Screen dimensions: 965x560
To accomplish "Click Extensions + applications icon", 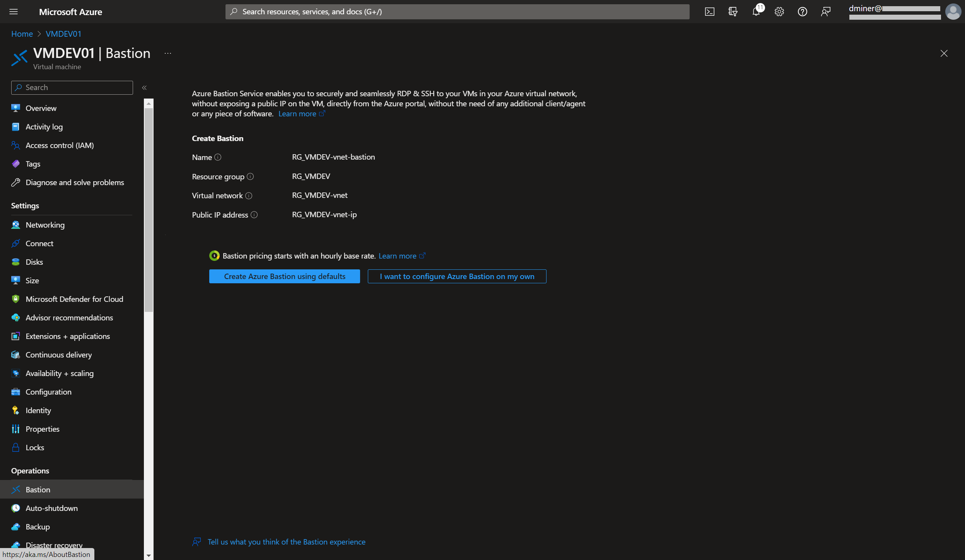I will [x=15, y=336].
